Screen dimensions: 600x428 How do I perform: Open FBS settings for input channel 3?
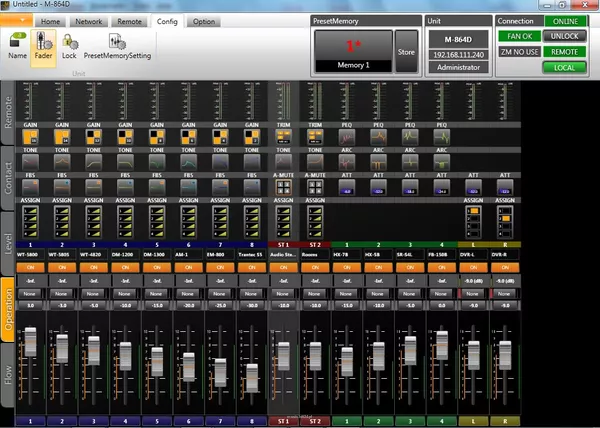tap(94, 187)
